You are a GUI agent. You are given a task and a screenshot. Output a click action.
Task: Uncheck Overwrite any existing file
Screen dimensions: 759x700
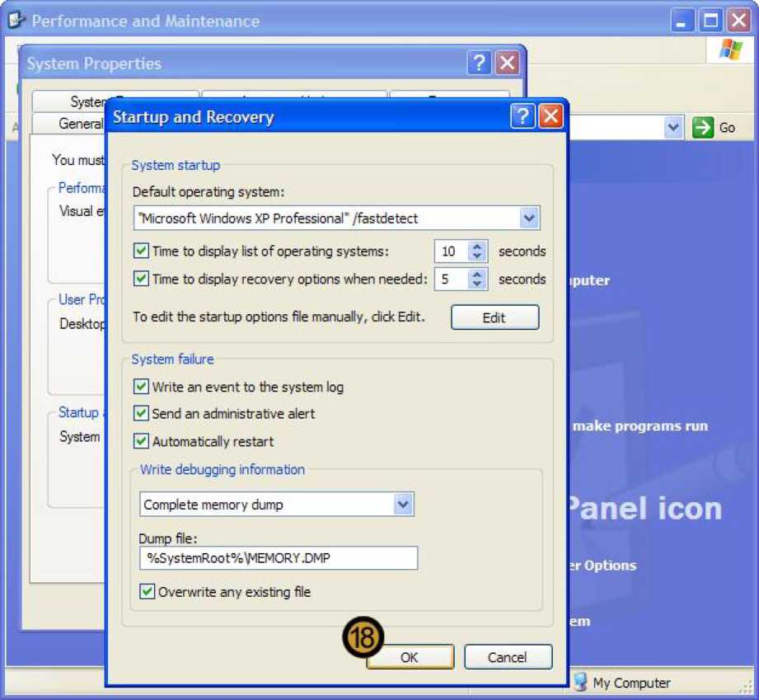148,591
